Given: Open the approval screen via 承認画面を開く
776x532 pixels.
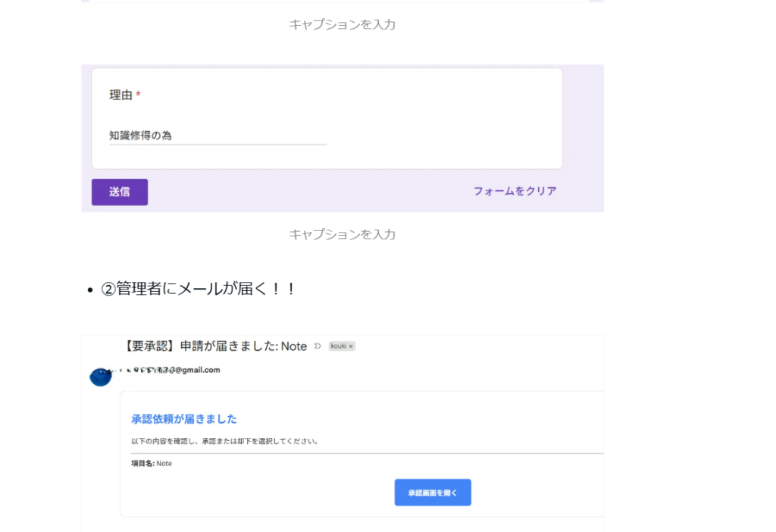Looking at the screenshot, I should (433, 493).
